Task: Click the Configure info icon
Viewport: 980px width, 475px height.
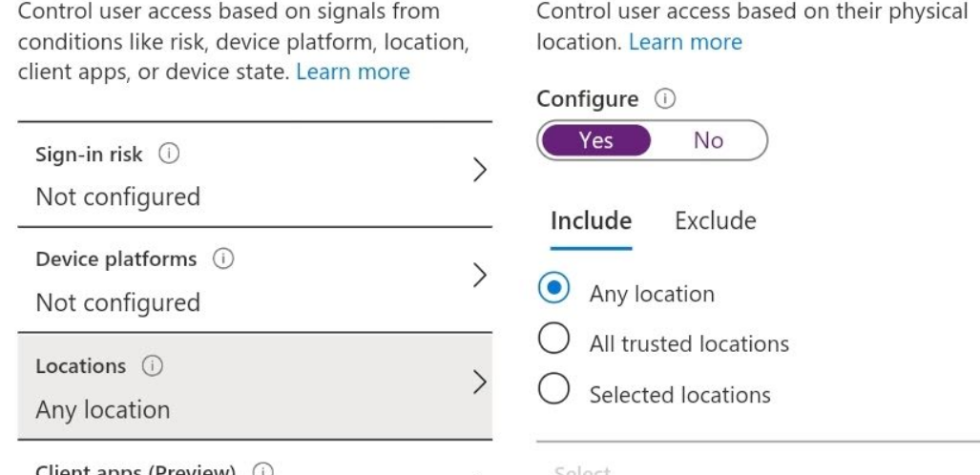Action: 663,99
